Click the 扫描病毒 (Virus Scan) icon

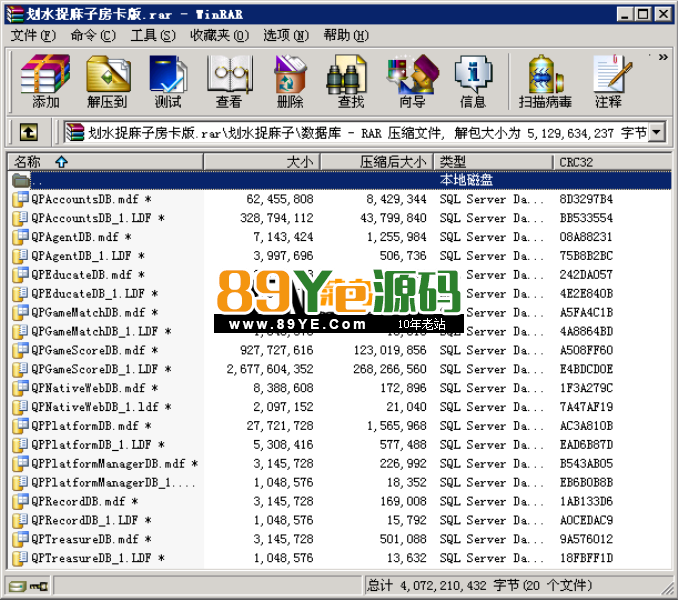(545, 81)
